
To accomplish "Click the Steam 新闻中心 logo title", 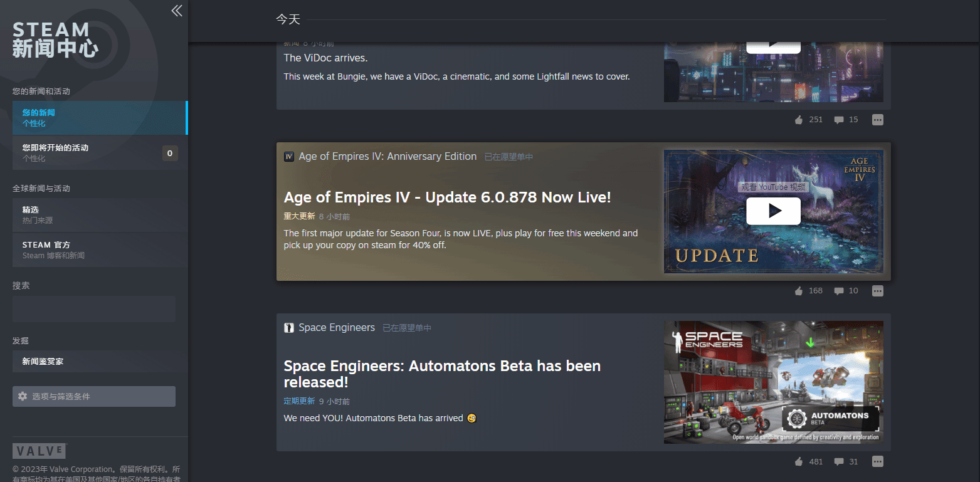I will [x=55, y=39].
